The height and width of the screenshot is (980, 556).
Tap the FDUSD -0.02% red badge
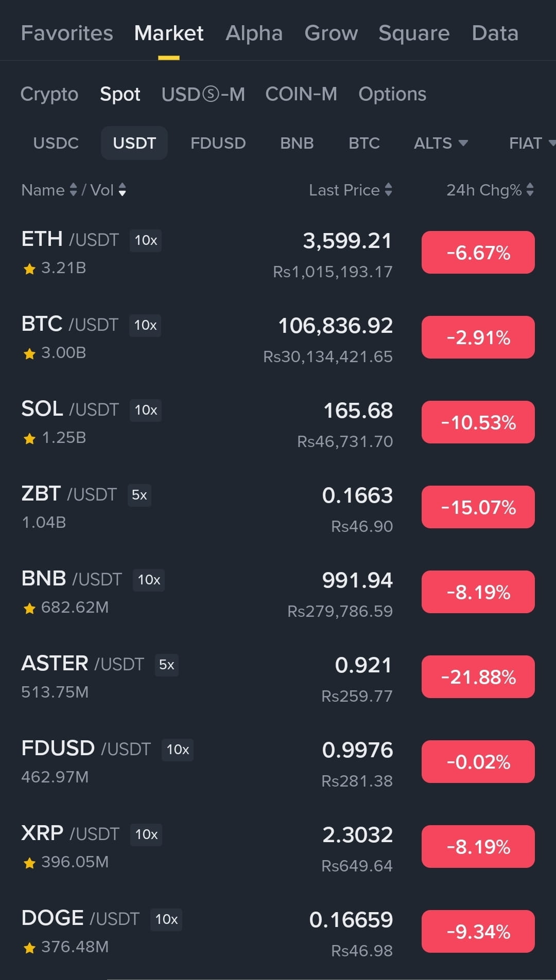pos(478,762)
